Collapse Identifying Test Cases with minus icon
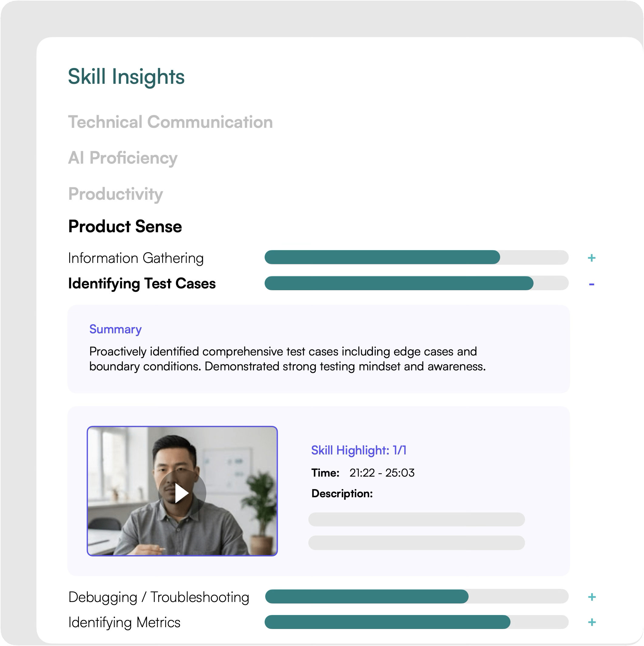644x646 pixels. coord(591,284)
